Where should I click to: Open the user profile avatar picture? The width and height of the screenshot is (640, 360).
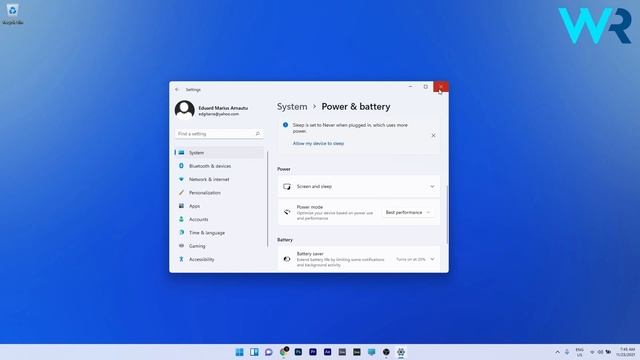(x=184, y=110)
